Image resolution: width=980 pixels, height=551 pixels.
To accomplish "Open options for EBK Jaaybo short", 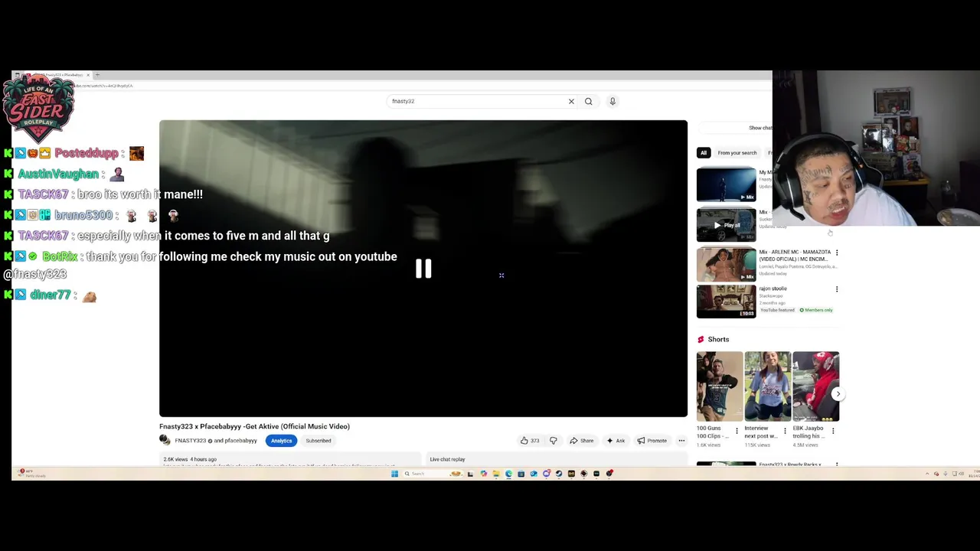I will tap(833, 431).
